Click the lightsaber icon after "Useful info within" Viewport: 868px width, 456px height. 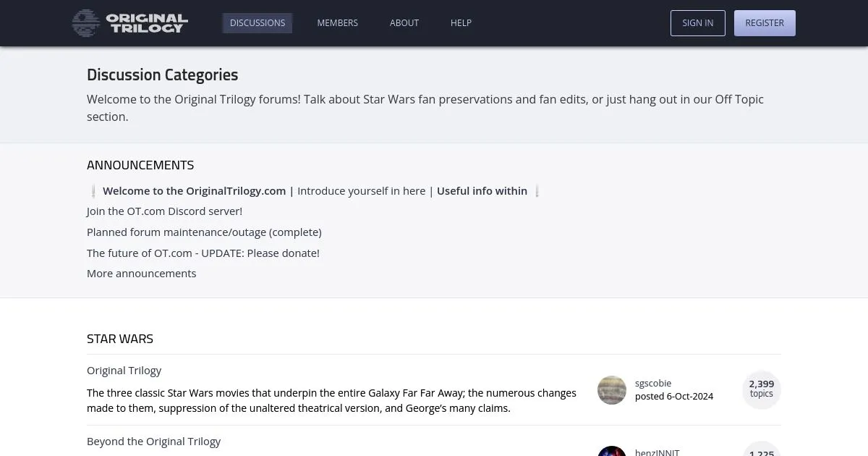(x=537, y=191)
